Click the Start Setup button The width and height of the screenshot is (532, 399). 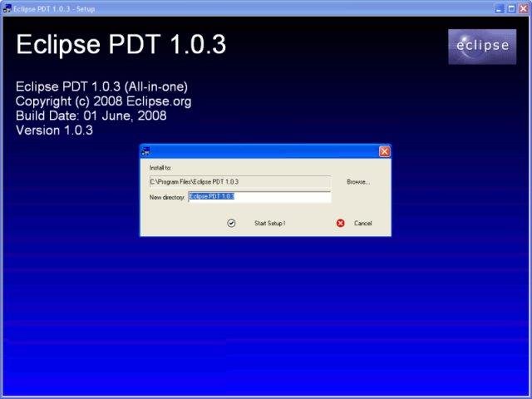pyautogui.click(x=269, y=224)
